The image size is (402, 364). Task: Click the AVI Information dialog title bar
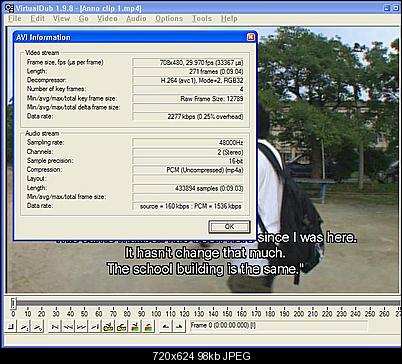tap(135, 37)
